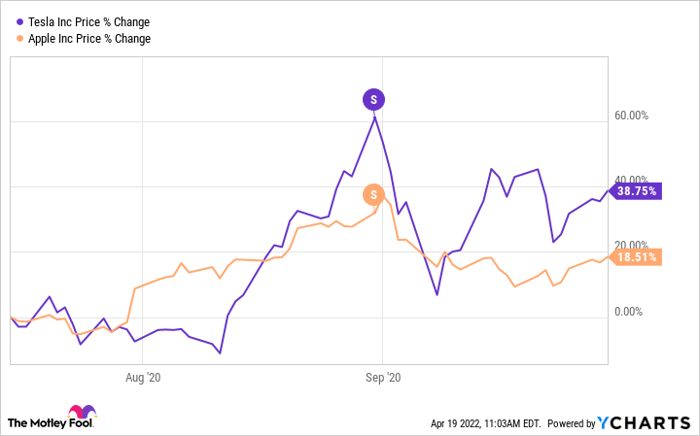700x436 pixels.
Task: Click The Motley Fool jester logo
Action: click(x=79, y=415)
